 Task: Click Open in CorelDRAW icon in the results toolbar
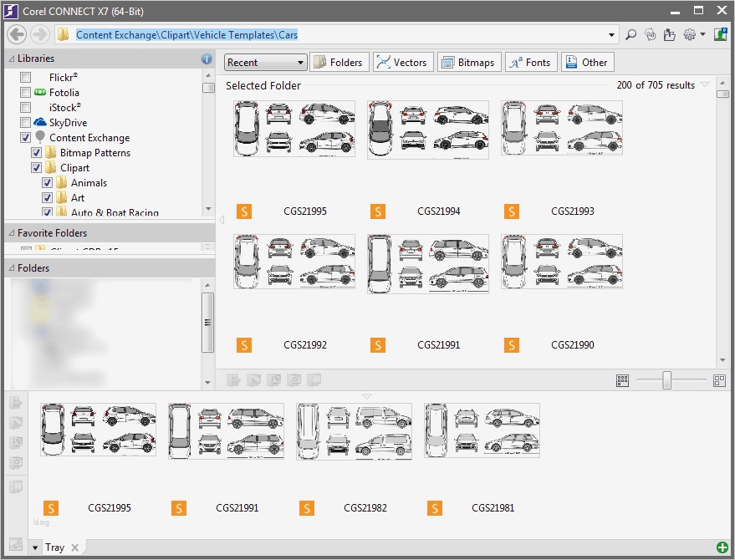click(253, 379)
